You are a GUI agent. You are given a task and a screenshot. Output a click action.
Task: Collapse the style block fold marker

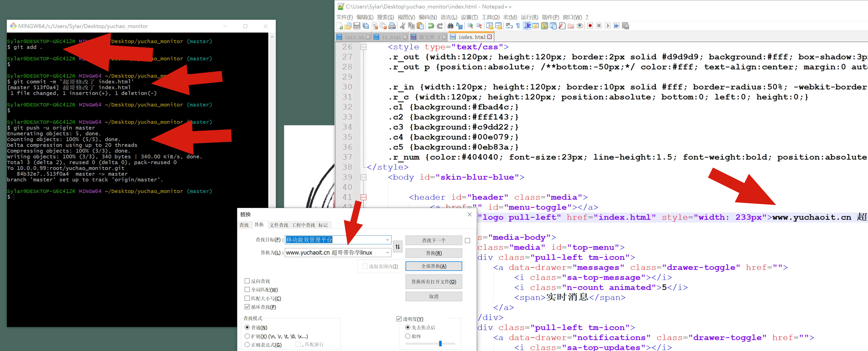point(363,47)
